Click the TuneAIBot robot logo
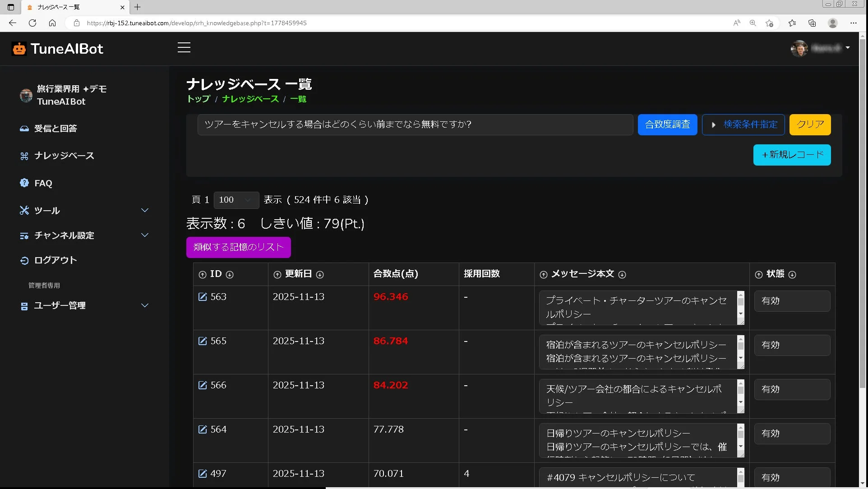The image size is (868, 489). pos(19,49)
